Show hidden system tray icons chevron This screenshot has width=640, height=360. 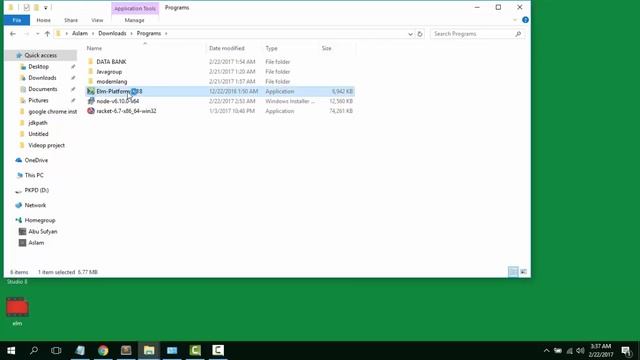tap(546, 351)
